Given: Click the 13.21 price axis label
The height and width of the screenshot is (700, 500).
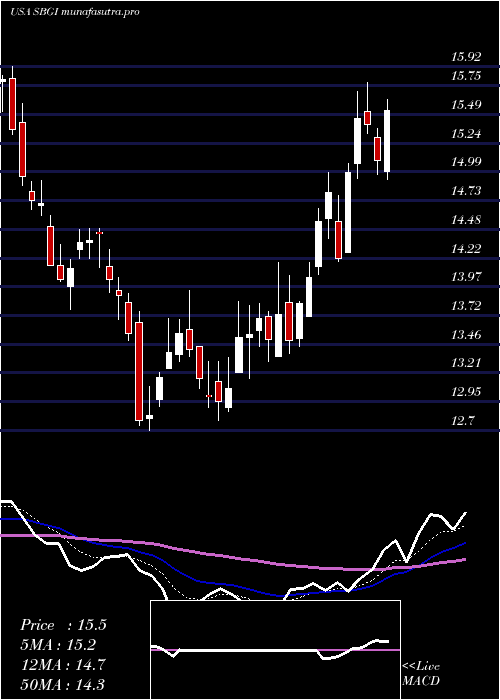Looking at the screenshot, I should pyautogui.click(x=466, y=363).
